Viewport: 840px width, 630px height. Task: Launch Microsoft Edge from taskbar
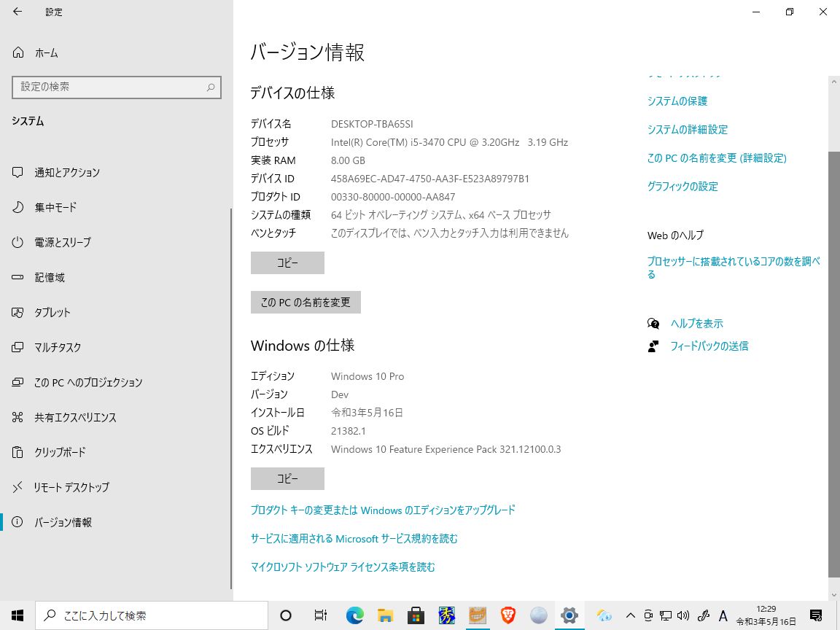[354, 615]
